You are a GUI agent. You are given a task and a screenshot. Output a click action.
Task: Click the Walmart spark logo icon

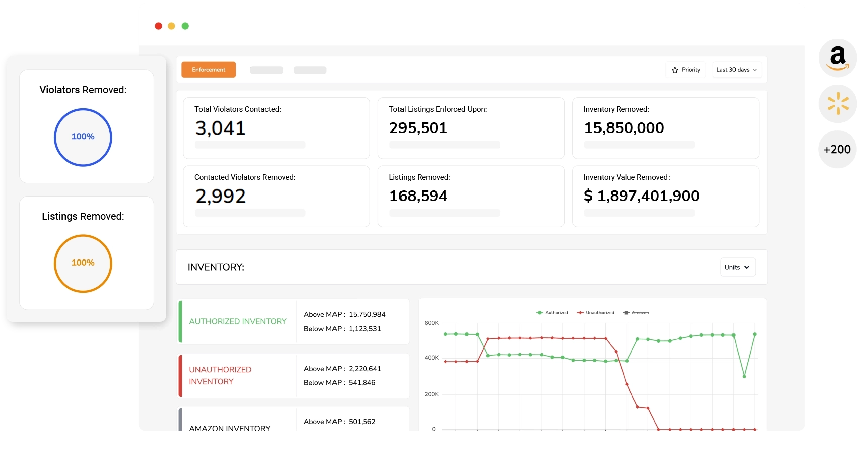tap(837, 104)
